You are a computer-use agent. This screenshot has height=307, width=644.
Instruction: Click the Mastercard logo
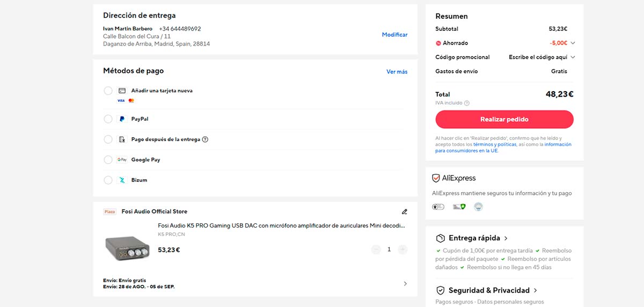pyautogui.click(x=131, y=100)
